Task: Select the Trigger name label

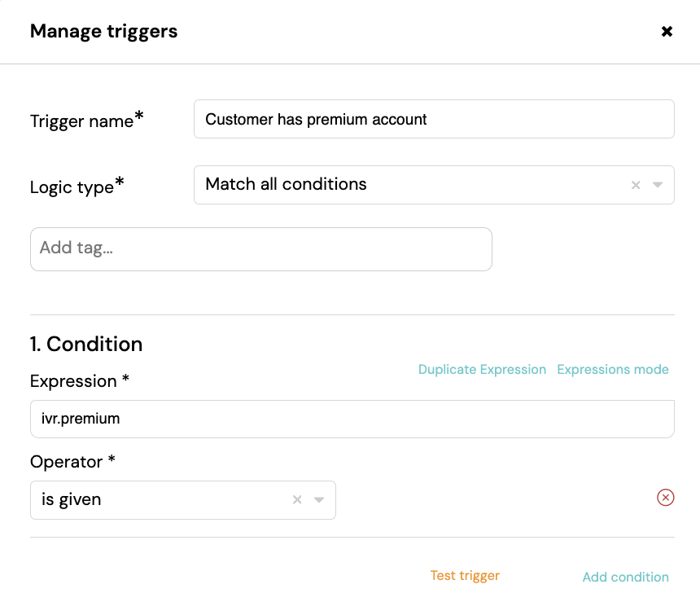Action: pos(86,120)
